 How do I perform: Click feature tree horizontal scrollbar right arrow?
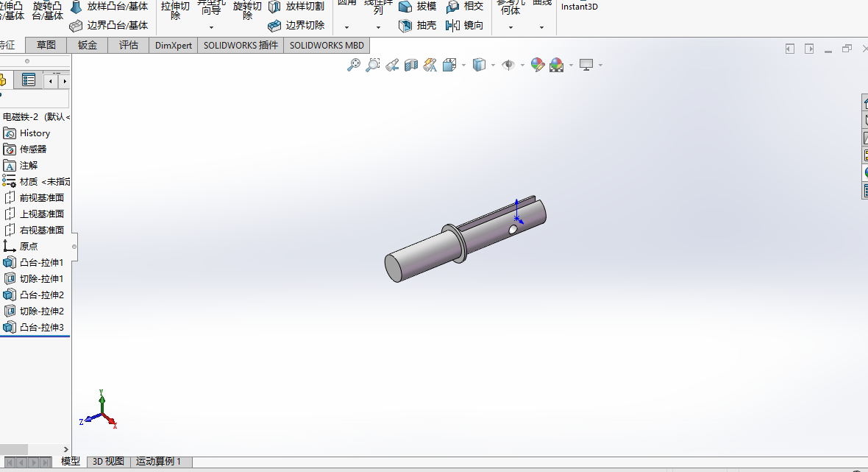(66, 449)
